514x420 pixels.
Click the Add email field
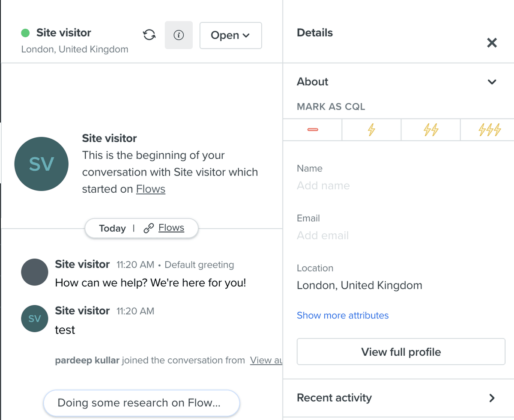tap(323, 235)
